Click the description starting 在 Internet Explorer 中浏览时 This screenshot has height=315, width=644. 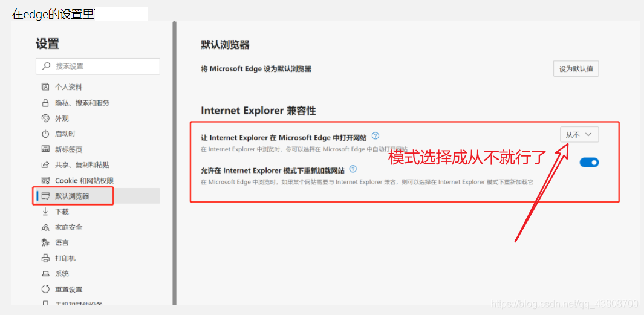304,149
